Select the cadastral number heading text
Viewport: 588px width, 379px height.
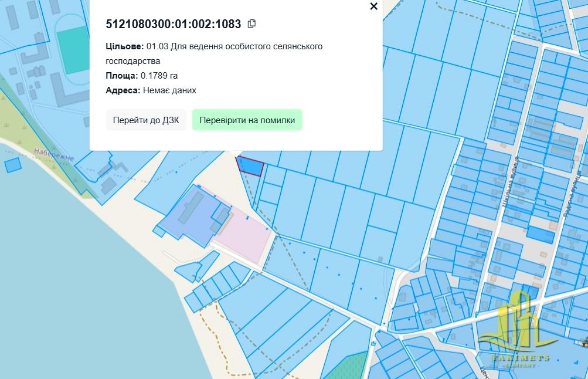point(174,24)
